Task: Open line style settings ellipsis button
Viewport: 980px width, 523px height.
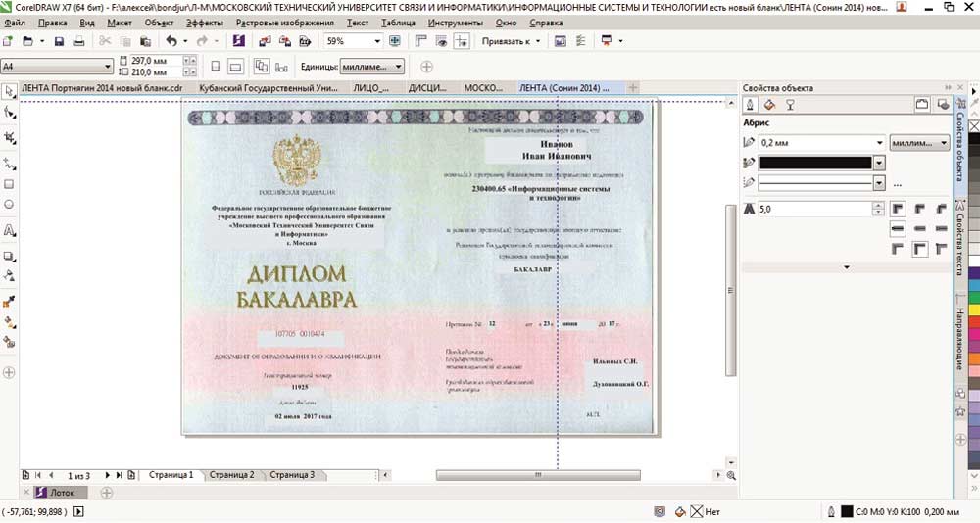Action: click(898, 184)
